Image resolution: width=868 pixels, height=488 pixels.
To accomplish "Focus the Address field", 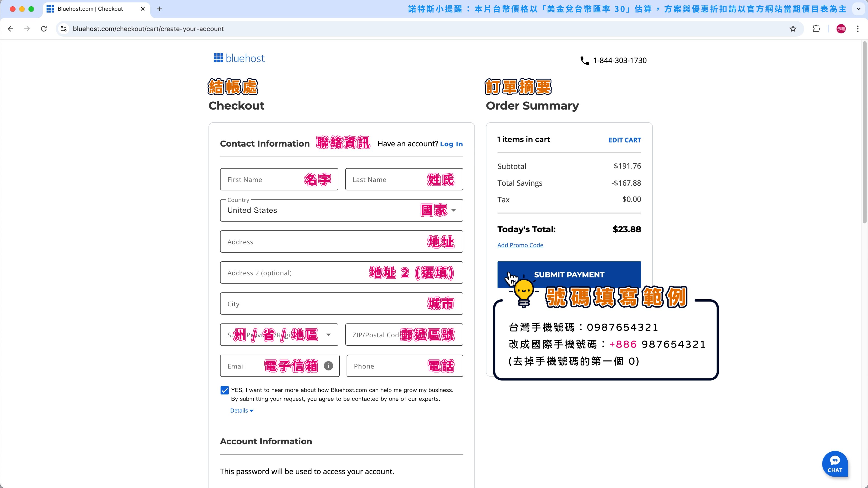I will (341, 242).
